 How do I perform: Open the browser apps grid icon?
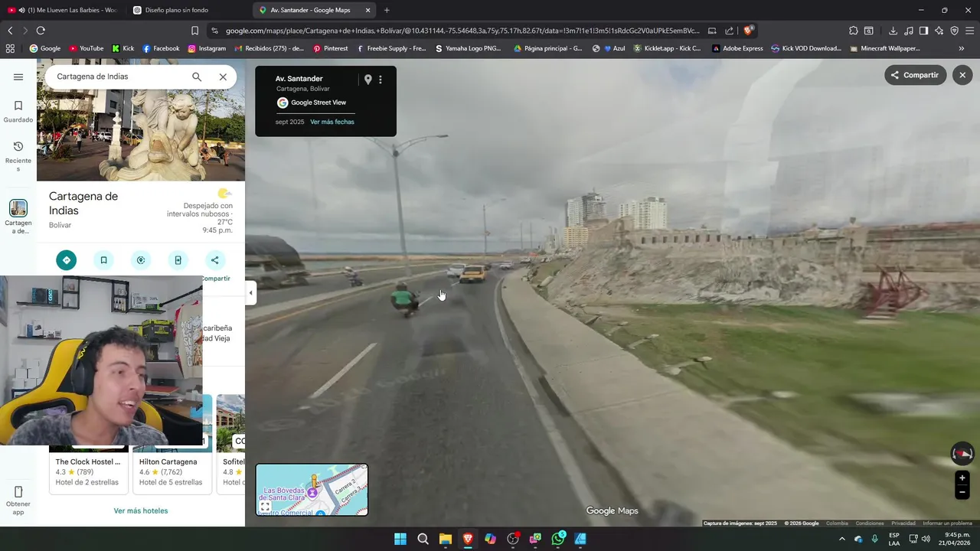[x=10, y=48]
